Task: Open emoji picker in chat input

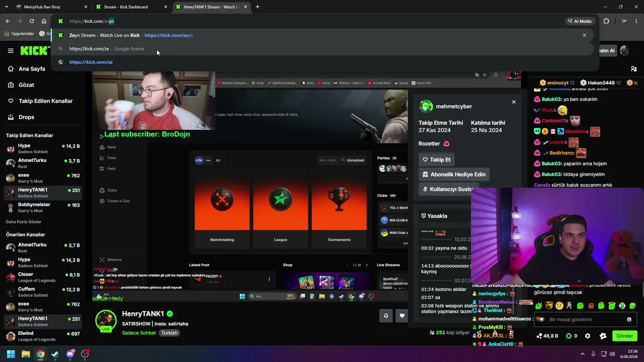Action: pos(629,319)
